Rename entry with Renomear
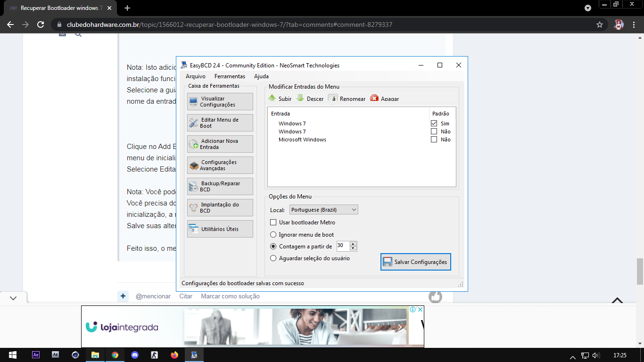644x362 pixels. coord(347,99)
